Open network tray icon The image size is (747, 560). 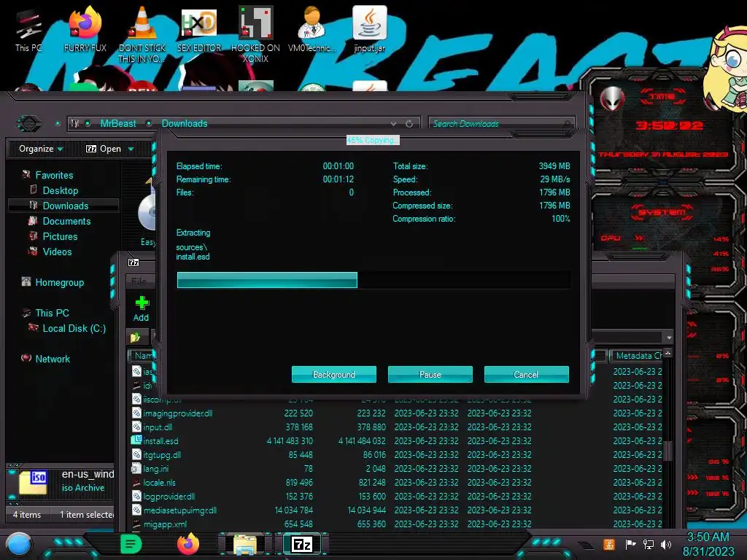pos(648,544)
